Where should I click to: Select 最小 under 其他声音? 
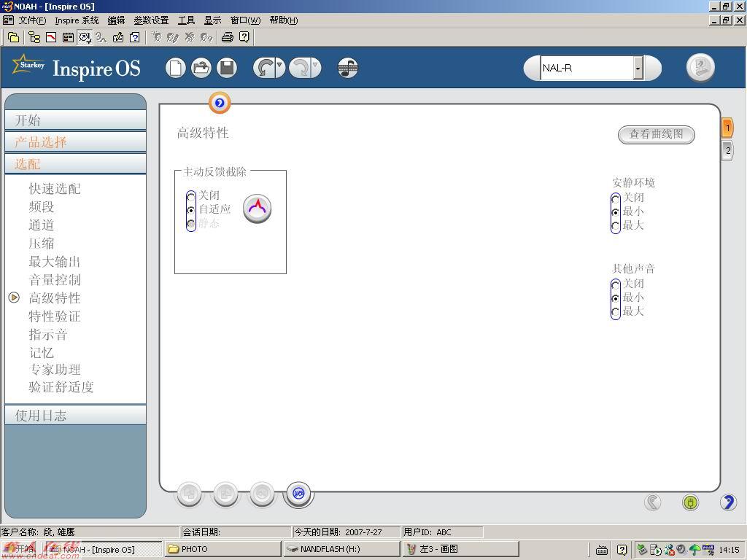coord(616,298)
